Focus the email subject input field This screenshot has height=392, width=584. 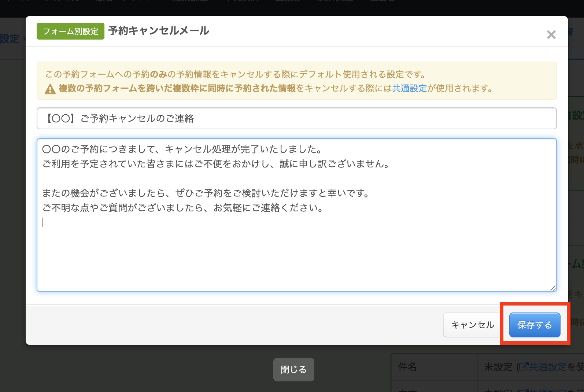point(296,118)
